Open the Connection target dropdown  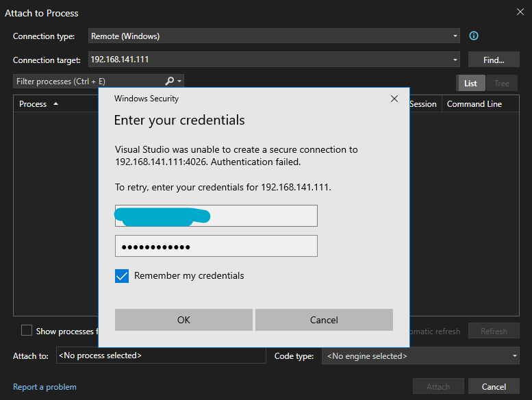click(455, 60)
